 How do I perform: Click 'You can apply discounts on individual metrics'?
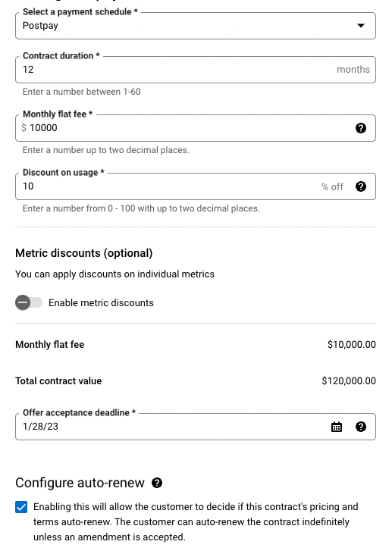115,274
